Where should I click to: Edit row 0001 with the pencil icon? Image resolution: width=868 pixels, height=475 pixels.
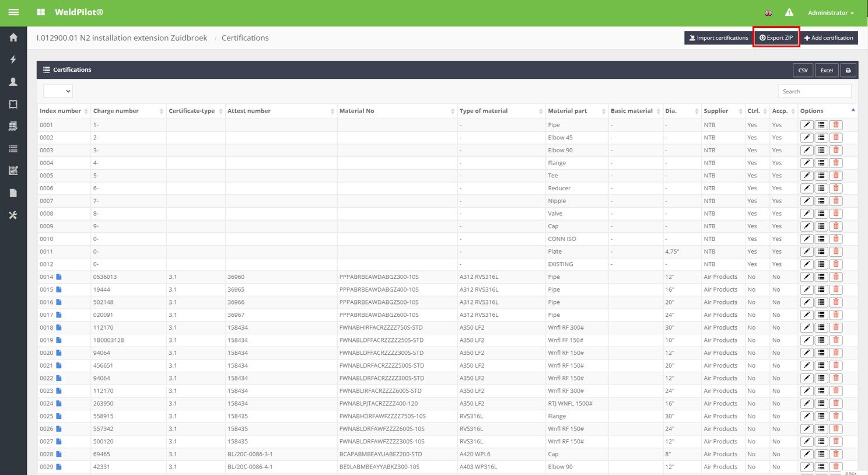coord(806,125)
